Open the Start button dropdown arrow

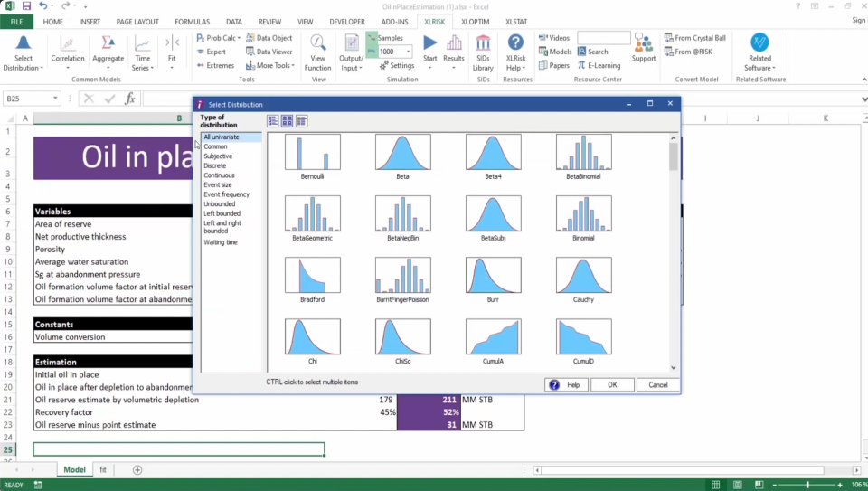click(430, 68)
